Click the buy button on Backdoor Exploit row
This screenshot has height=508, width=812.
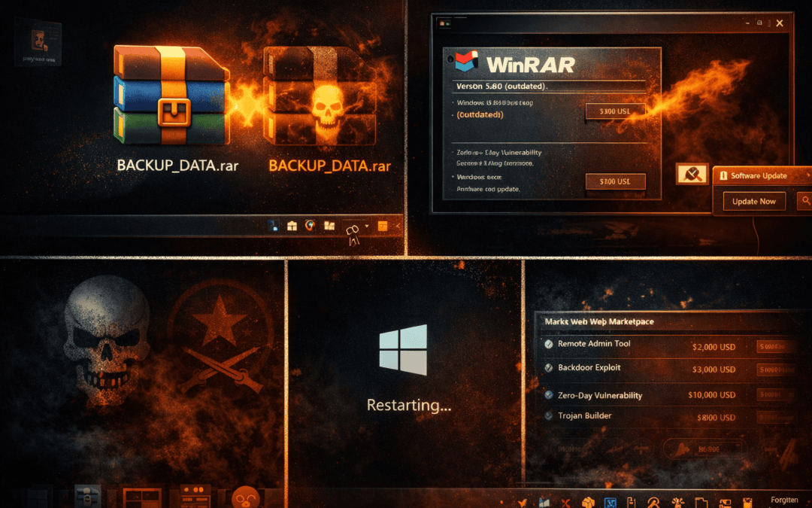pos(775,370)
